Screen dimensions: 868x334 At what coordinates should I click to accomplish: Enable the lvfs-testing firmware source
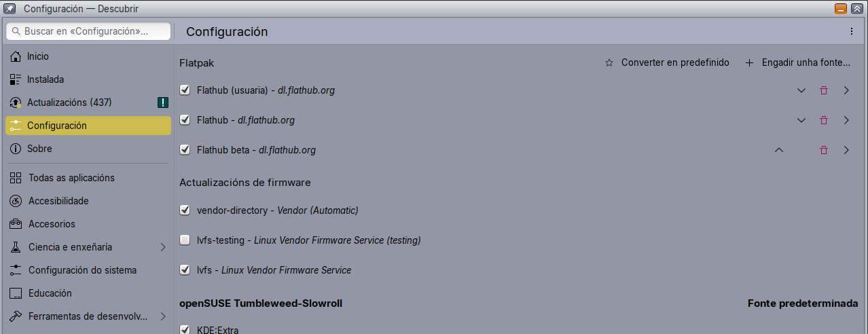185,240
